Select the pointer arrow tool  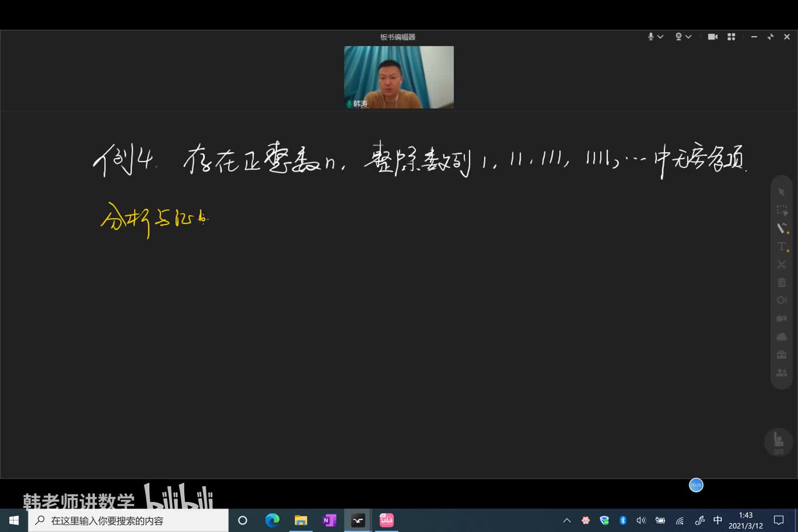pyautogui.click(x=781, y=192)
